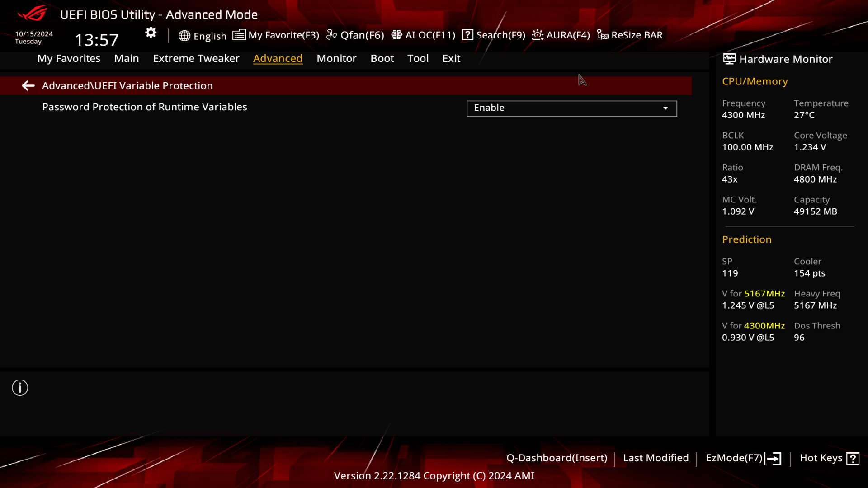
Task: Toggle English language selection
Action: 203,34
